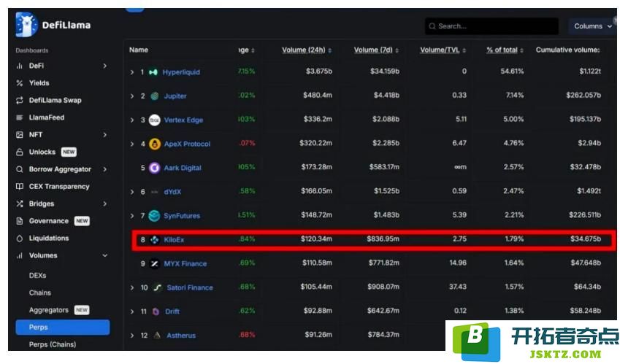
Task: Open the dYdX protocol link
Action: click(172, 192)
